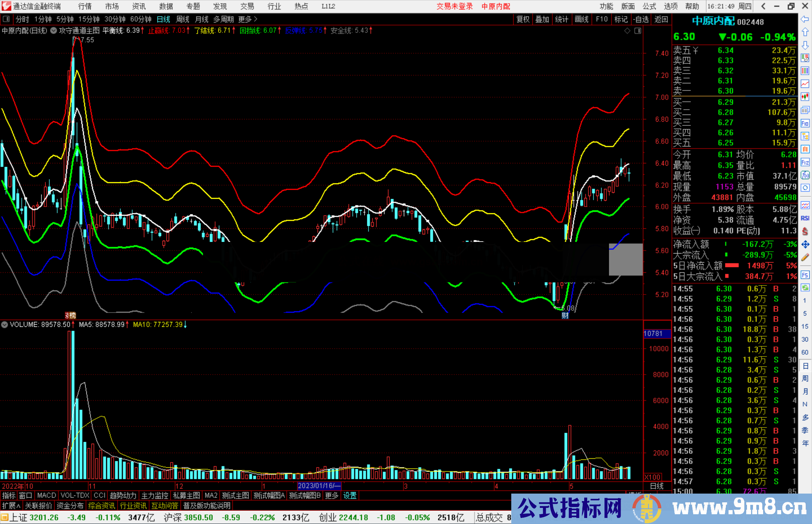Click the 复权 button
The width and height of the screenshot is (812, 524).
[523, 19]
